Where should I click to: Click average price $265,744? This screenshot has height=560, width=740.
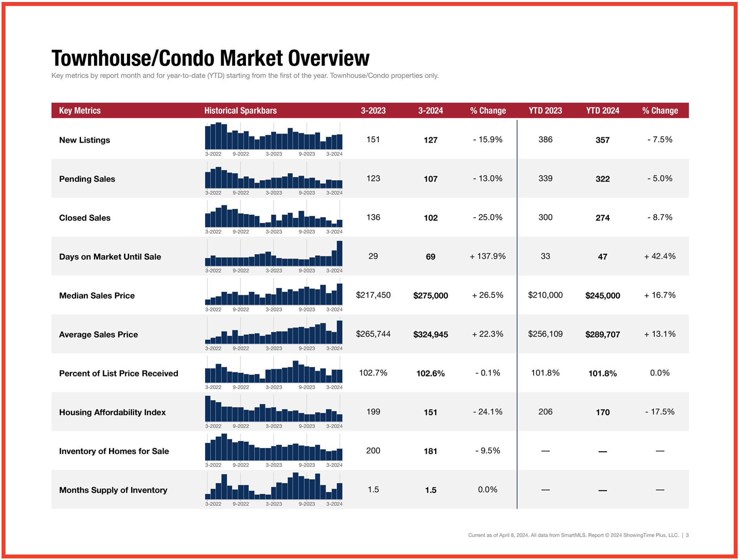click(x=373, y=334)
